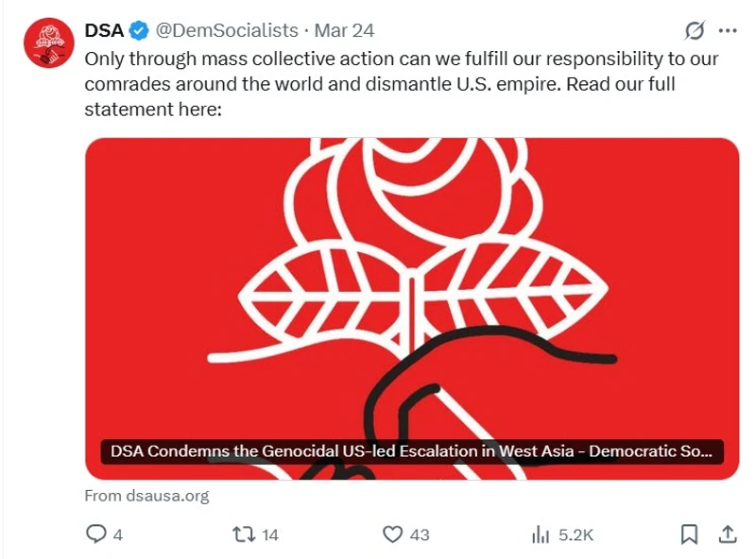Viewport: 756px width, 559px height.
Task: Click the blue verified badge
Action: [x=139, y=31]
